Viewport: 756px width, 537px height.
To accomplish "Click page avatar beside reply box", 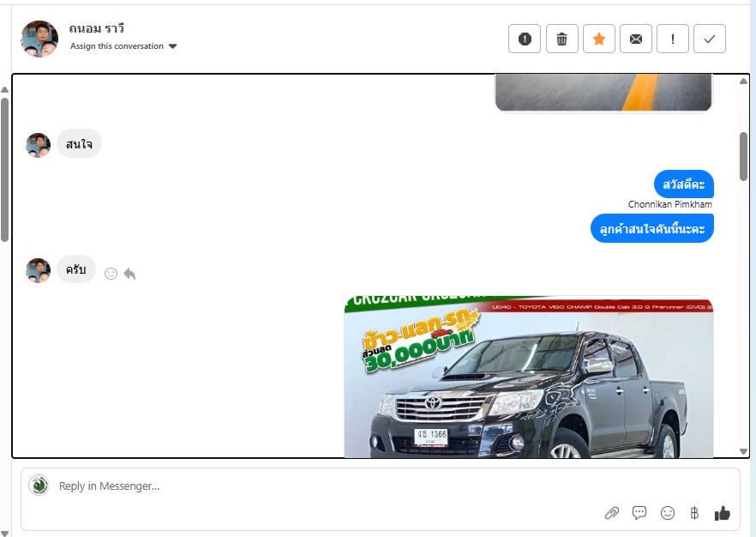I will click(39, 486).
